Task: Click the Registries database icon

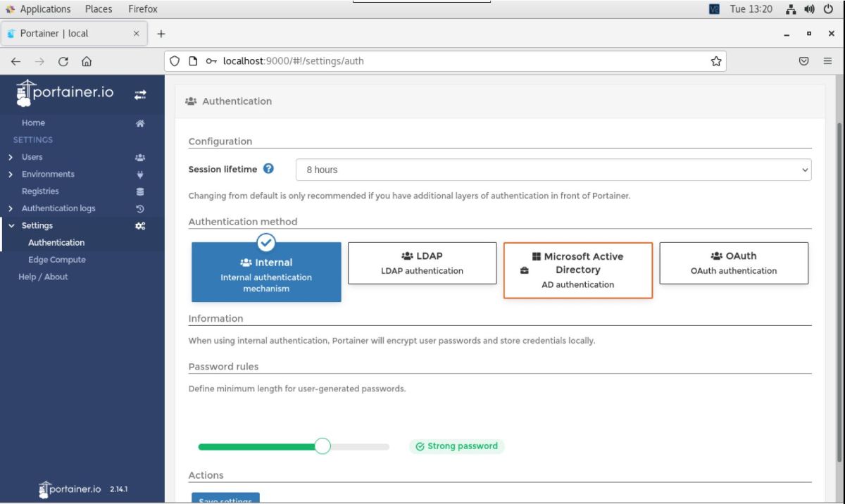Action: 140,191
